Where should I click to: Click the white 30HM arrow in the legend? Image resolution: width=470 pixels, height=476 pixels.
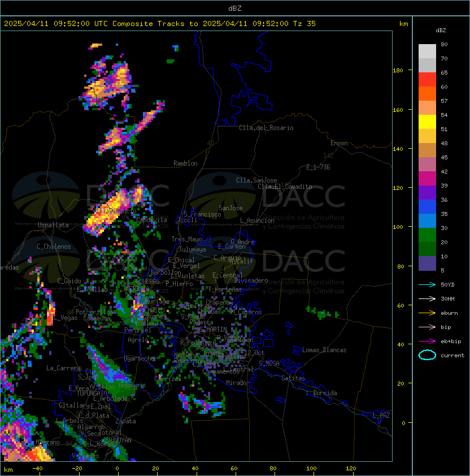[x=427, y=298]
